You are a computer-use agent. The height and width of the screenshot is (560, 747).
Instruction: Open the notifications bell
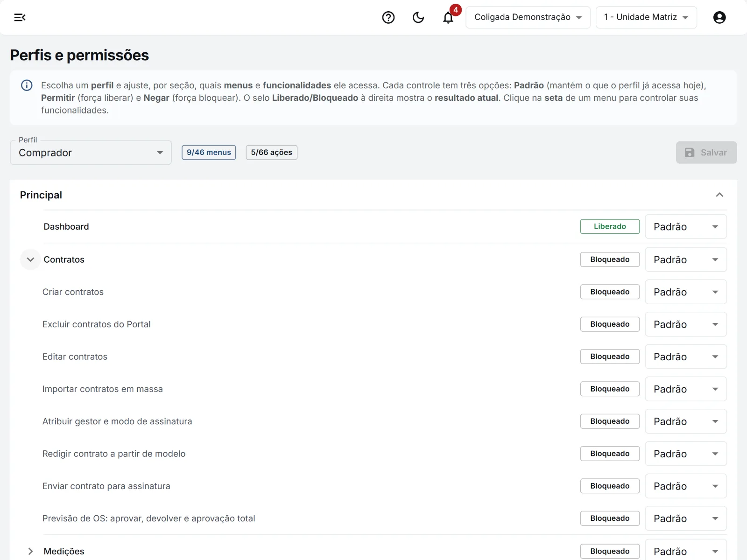(448, 17)
